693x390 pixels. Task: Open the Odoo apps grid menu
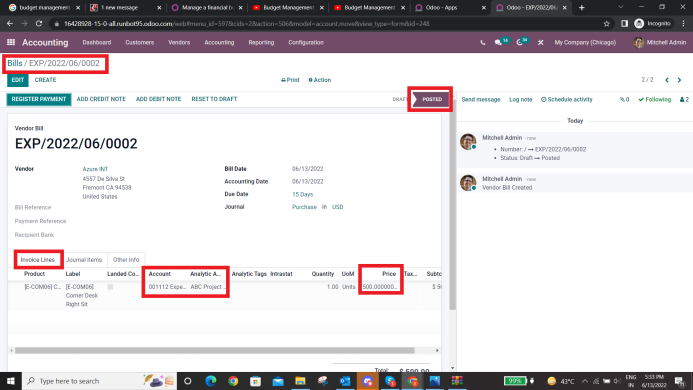pyautogui.click(x=11, y=42)
